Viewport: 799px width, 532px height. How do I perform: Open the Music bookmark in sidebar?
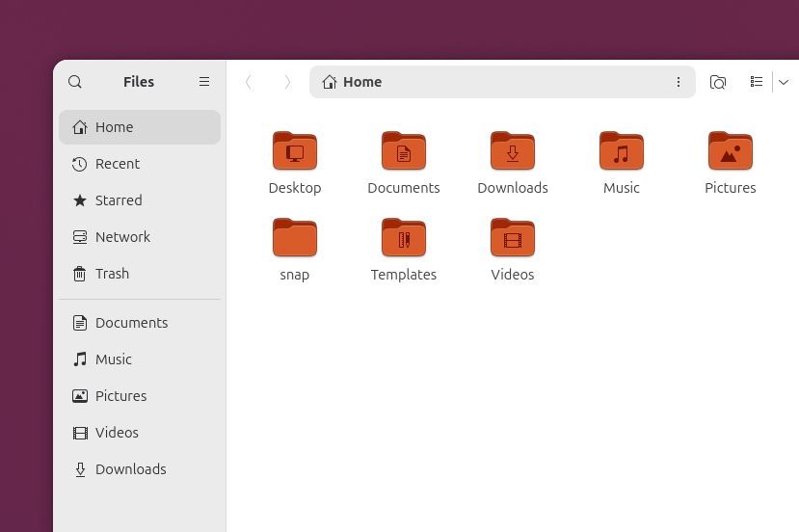coord(114,359)
